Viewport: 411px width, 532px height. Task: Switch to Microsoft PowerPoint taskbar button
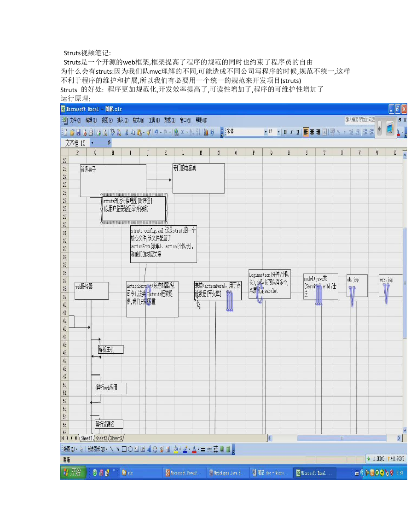[184, 473]
